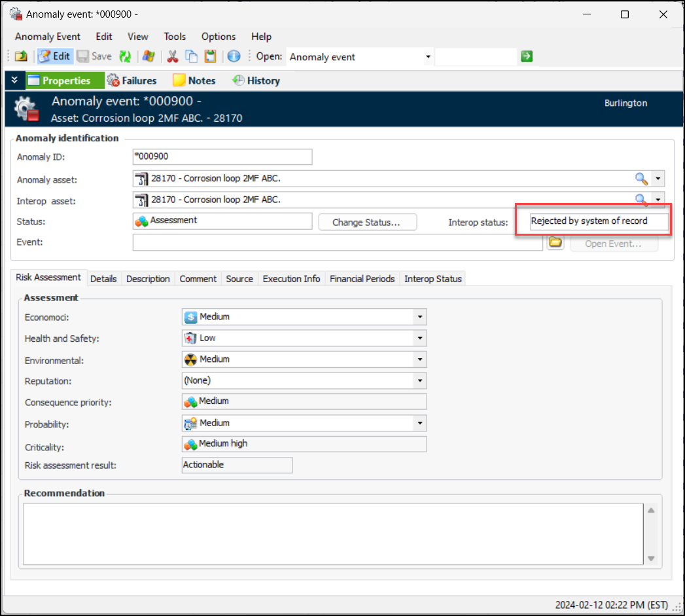The image size is (685, 616).
Task: Click the paste clipboard icon
Action: 210,57
